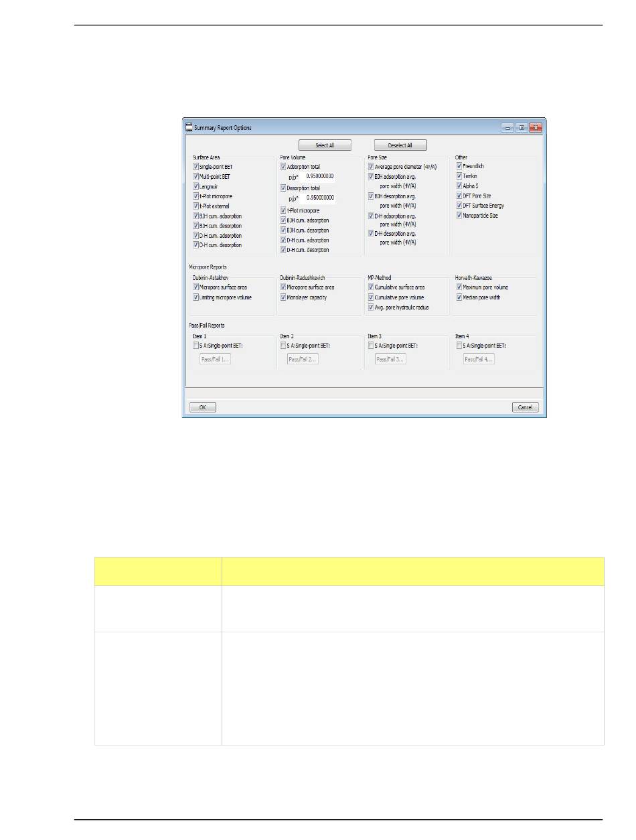
Task: Uncheck BJH cum. adsorption under Surface Area
Action: coord(195,216)
